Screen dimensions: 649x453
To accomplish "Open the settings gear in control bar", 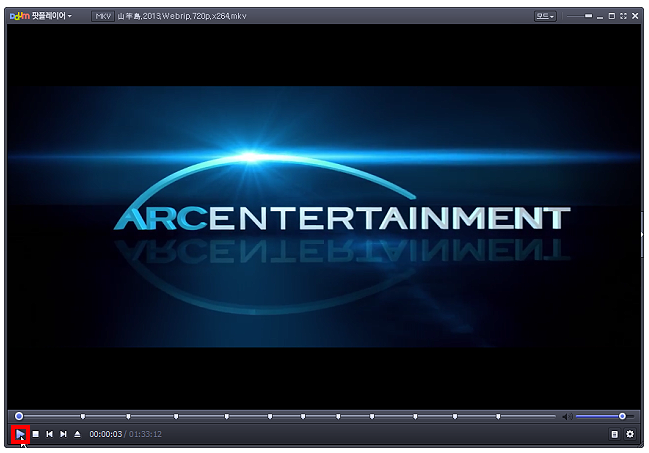I will [x=630, y=434].
